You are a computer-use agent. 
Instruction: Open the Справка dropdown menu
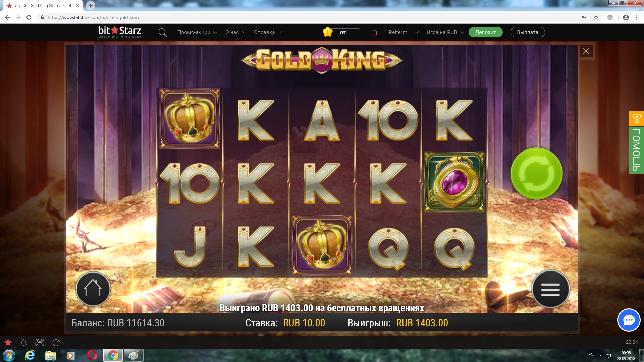[268, 32]
